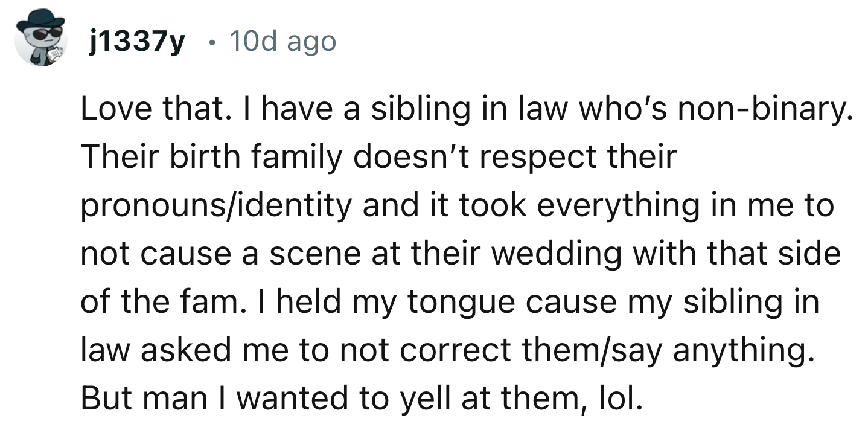
Task: Open the j1337y username profile link
Action: pyautogui.click(x=136, y=42)
